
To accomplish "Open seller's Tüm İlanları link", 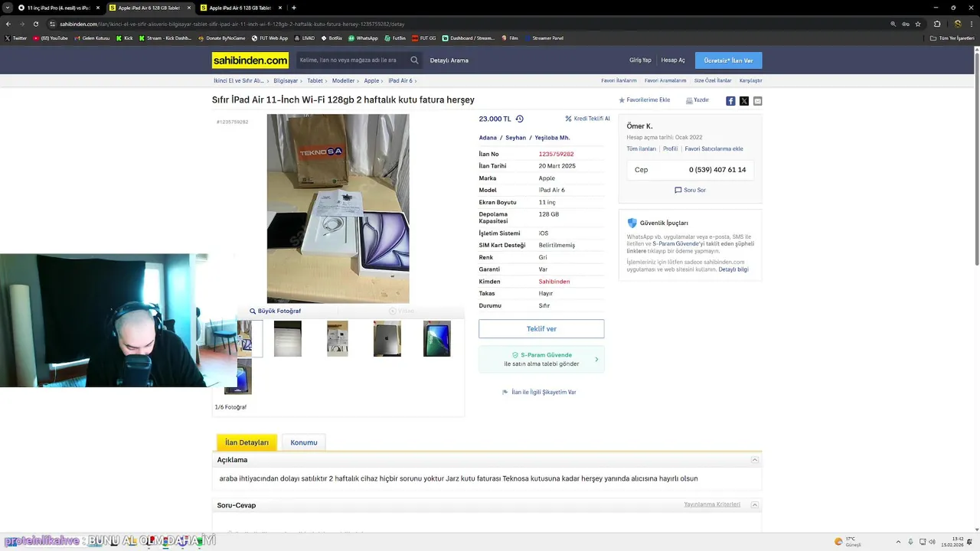I will (642, 149).
